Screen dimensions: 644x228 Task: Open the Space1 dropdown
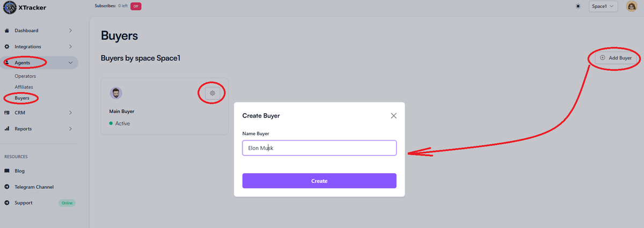(603, 6)
